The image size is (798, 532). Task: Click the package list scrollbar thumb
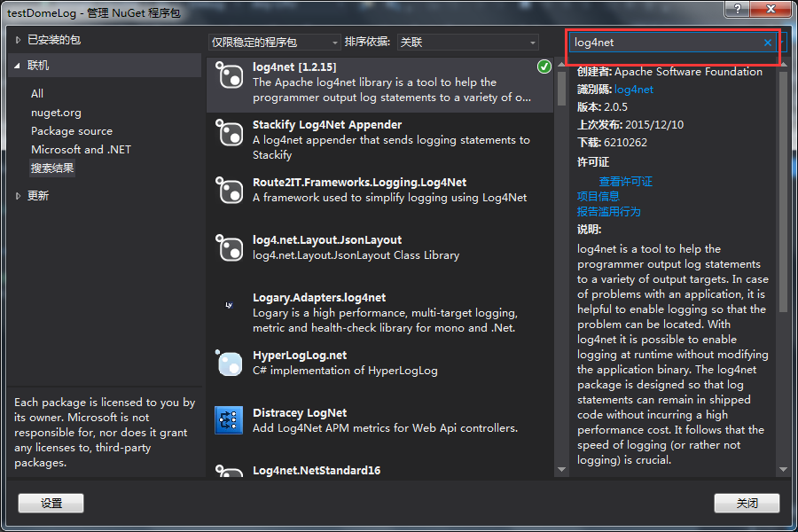click(x=562, y=89)
